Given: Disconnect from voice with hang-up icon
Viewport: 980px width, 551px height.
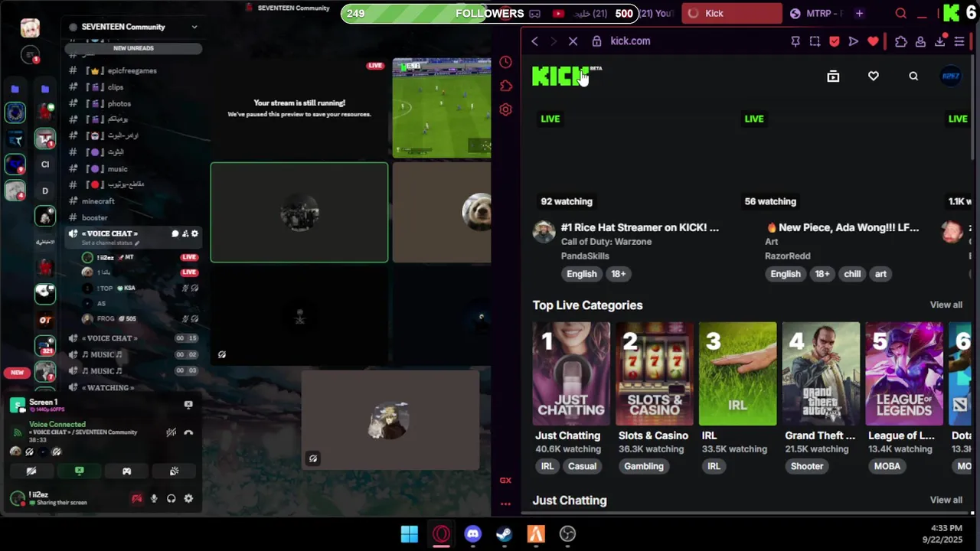Looking at the screenshot, I should (x=188, y=432).
